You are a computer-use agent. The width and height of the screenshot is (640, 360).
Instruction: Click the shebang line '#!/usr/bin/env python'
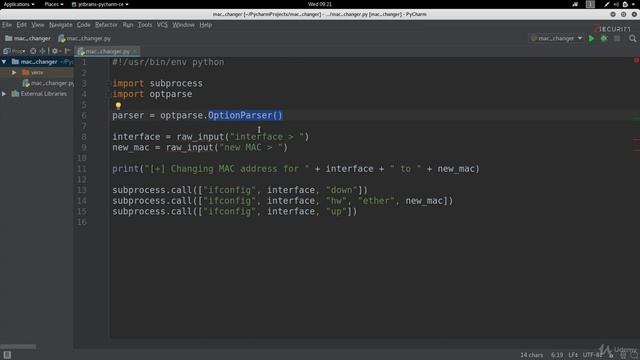168,62
